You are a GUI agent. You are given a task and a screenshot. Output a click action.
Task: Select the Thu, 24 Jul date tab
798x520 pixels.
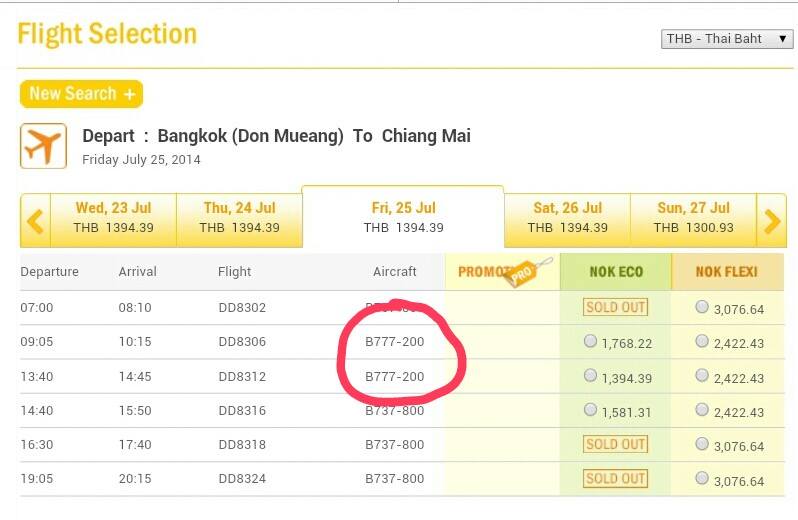[x=239, y=218]
